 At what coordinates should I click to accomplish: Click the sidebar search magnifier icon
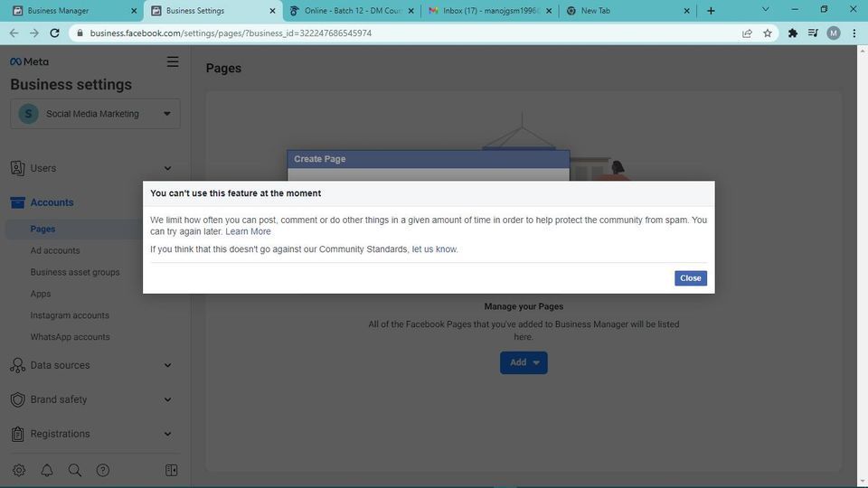(x=75, y=470)
